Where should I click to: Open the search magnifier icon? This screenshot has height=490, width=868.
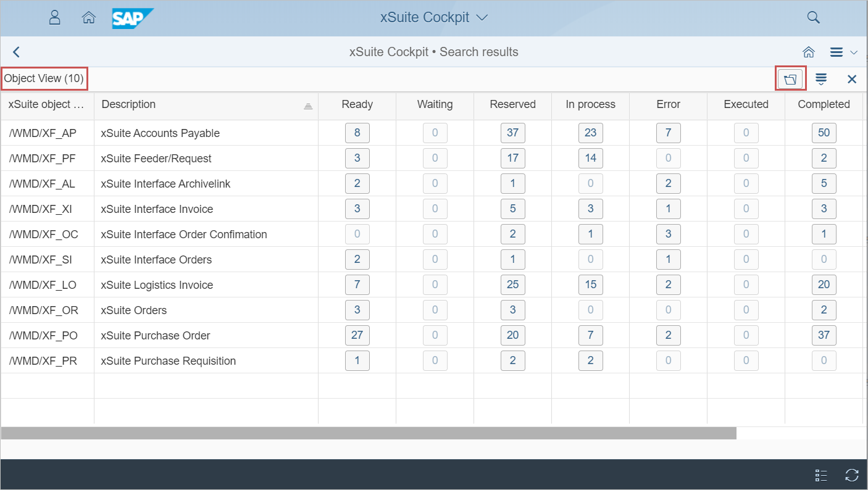coord(813,17)
